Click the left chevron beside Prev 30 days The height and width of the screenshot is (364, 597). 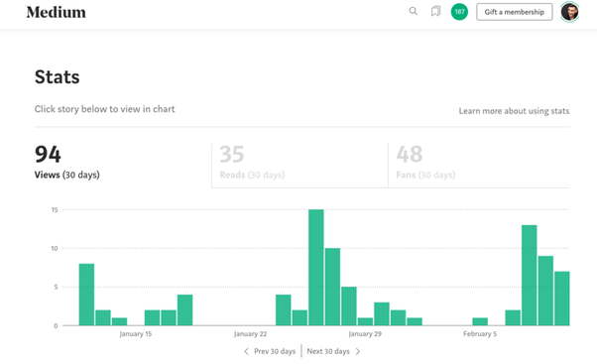pos(246,351)
